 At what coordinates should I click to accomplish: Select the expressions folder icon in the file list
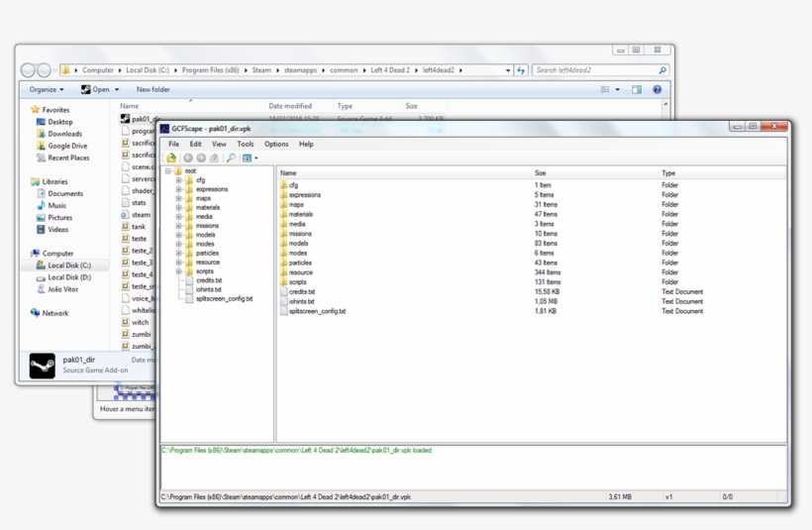point(283,195)
